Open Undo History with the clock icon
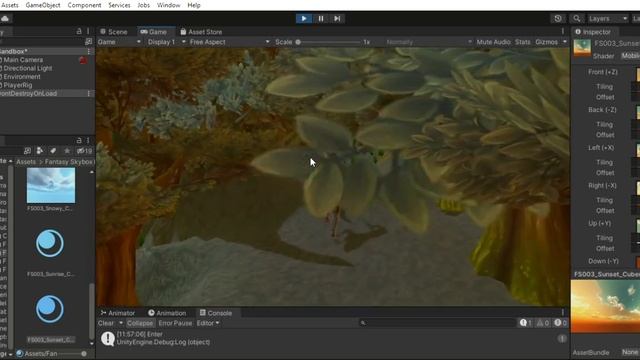Image resolution: width=640 pixels, height=360 pixels. 558,18
